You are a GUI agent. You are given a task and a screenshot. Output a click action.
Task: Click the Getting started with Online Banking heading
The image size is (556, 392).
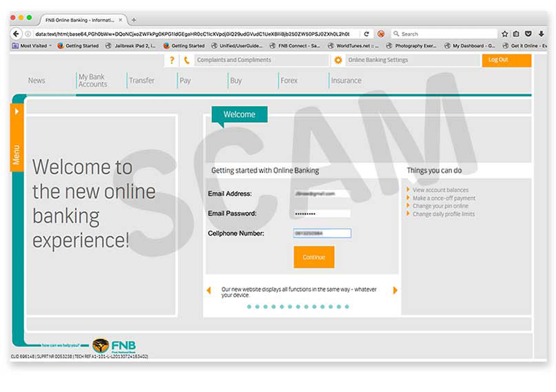tap(265, 170)
